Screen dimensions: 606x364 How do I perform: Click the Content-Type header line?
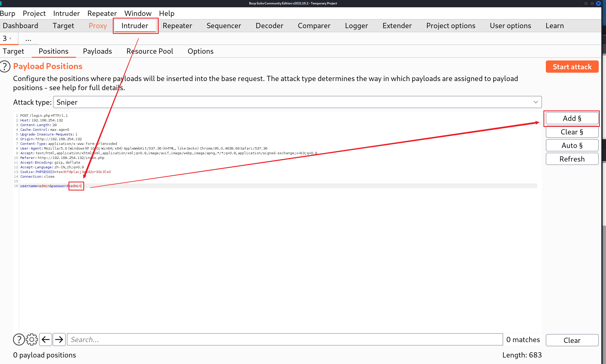(x=69, y=144)
